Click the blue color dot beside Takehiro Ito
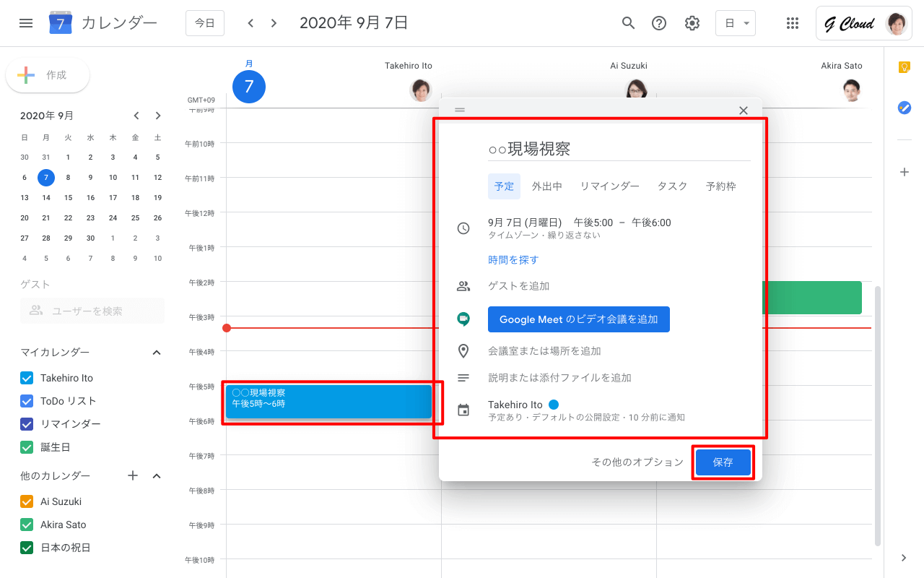Screen dimensions: 924x578 (554, 405)
